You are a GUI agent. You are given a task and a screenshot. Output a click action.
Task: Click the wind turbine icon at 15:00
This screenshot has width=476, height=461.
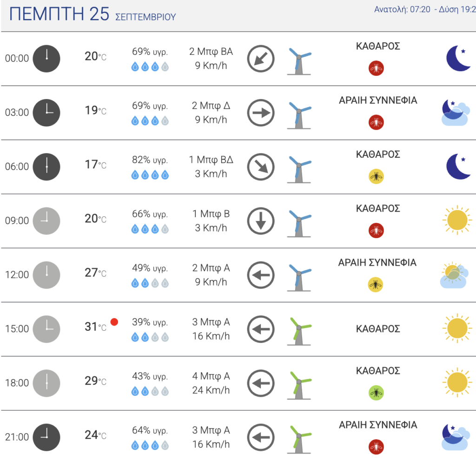[x=299, y=331]
